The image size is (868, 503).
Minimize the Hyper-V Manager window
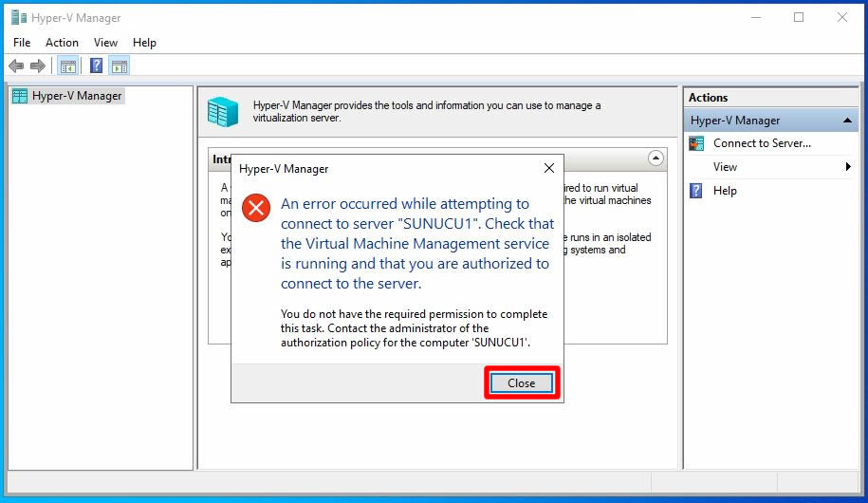click(x=756, y=18)
